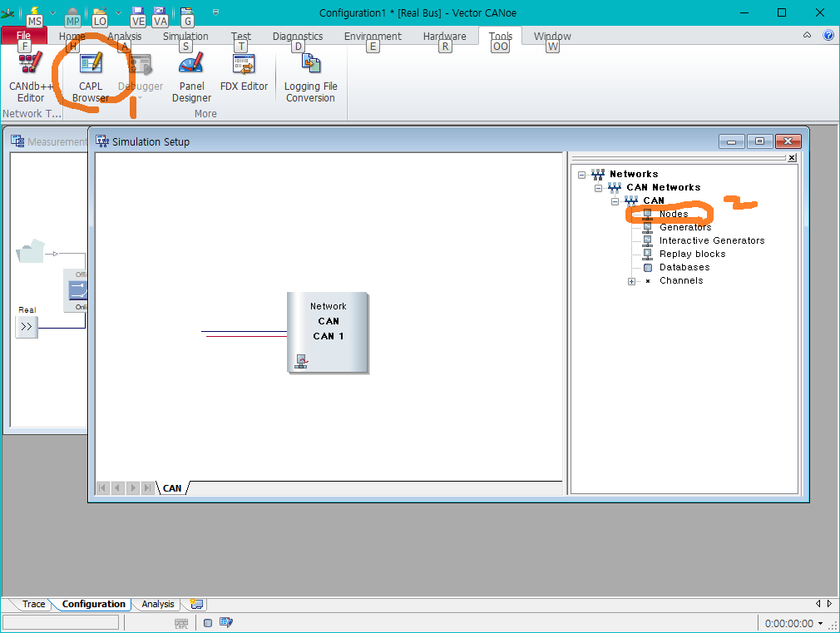The image size is (840, 633).
Task: Open Customize Quick Access Toolbar dropdown
Action: click(x=216, y=12)
